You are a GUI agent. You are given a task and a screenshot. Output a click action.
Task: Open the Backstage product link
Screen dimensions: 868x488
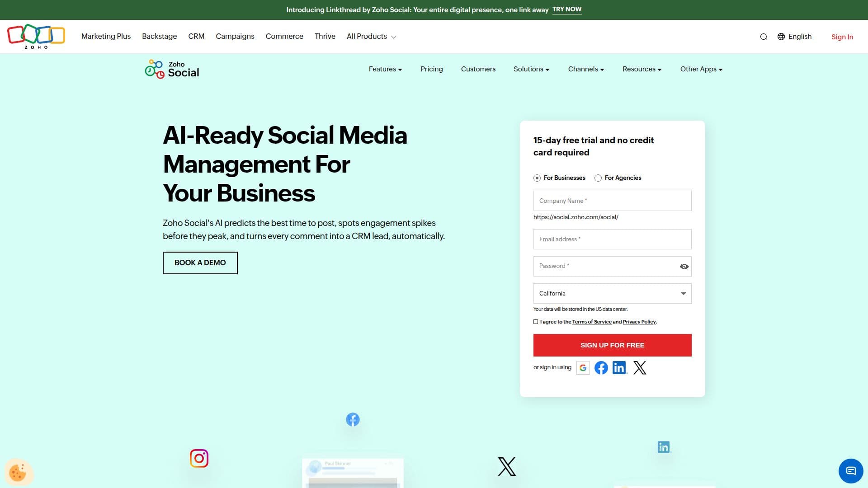point(159,37)
